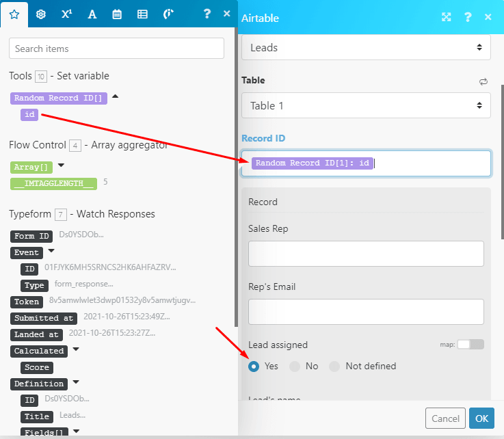The width and height of the screenshot is (504, 439).
Task: Click the Sales Rep input field
Action: [366, 253]
